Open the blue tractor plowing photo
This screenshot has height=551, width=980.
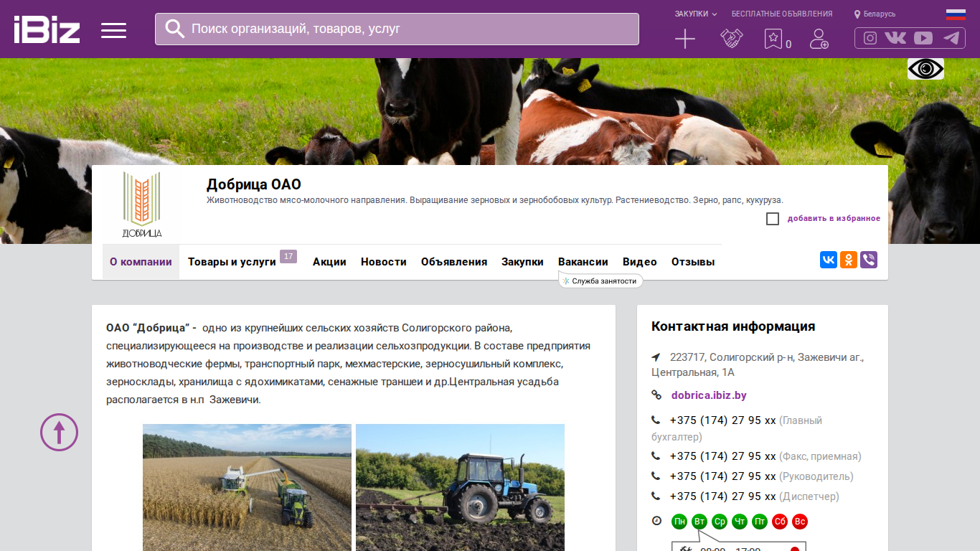(460, 487)
